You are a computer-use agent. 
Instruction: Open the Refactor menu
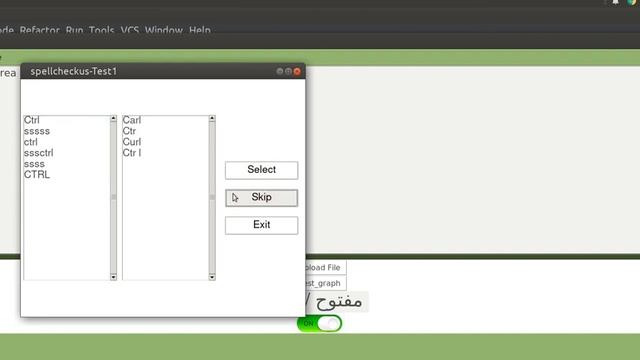(x=40, y=30)
